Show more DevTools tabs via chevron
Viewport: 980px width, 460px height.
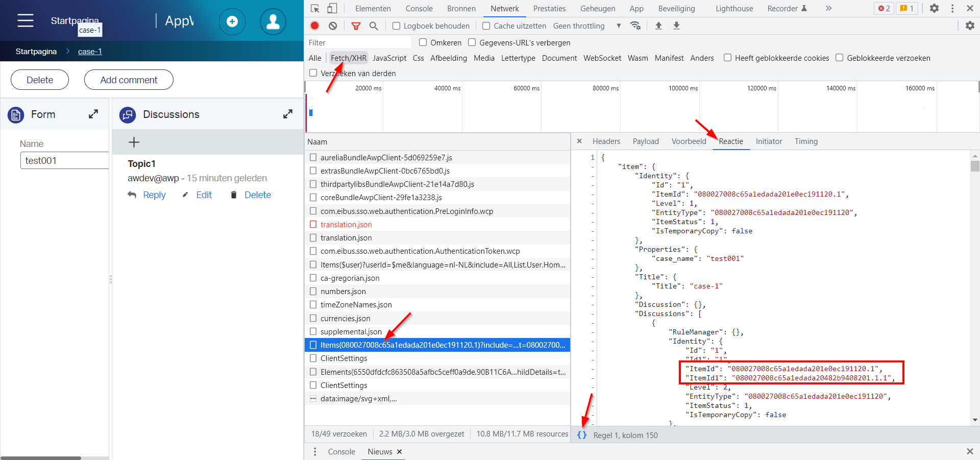(828, 8)
